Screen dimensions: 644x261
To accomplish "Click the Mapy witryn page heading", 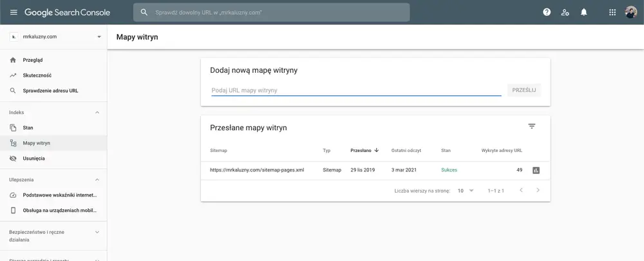I will 137,37.
